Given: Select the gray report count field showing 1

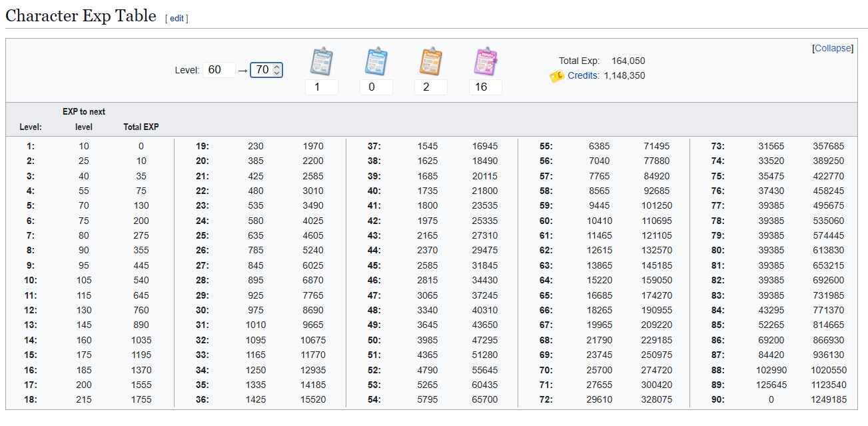Looking at the screenshot, I should click(322, 87).
